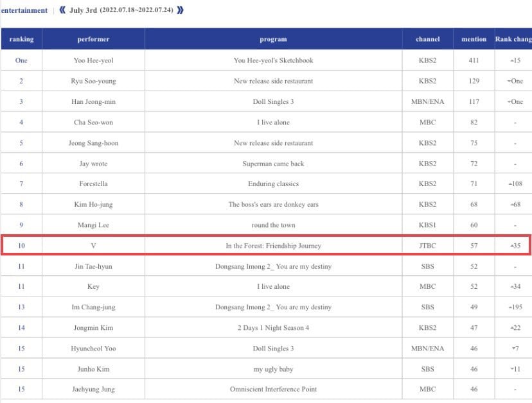This screenshot has height=403, width=532.
Task: Click the program column header
Action: point(274,39)
